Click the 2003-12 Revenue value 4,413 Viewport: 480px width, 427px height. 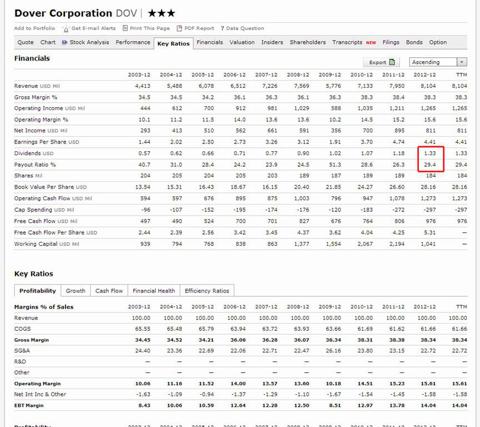pos(142,86)
